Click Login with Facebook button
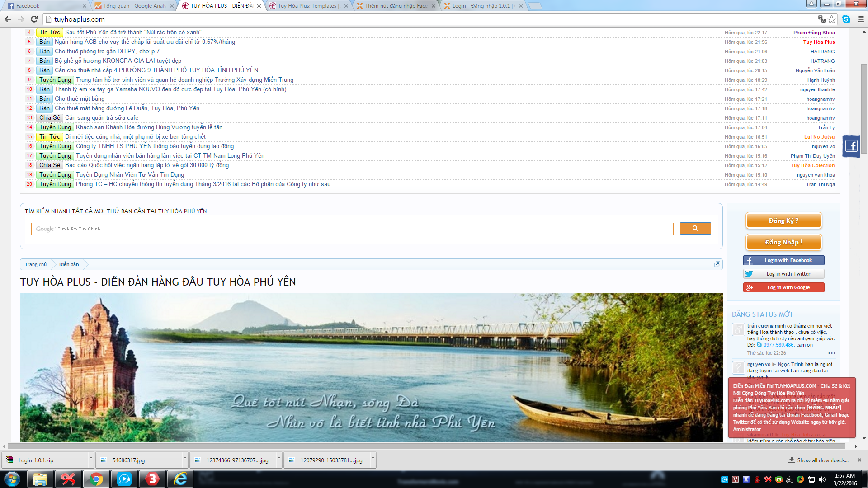The width and height of the screenshot is (868, 488). [x=783, y=260]
